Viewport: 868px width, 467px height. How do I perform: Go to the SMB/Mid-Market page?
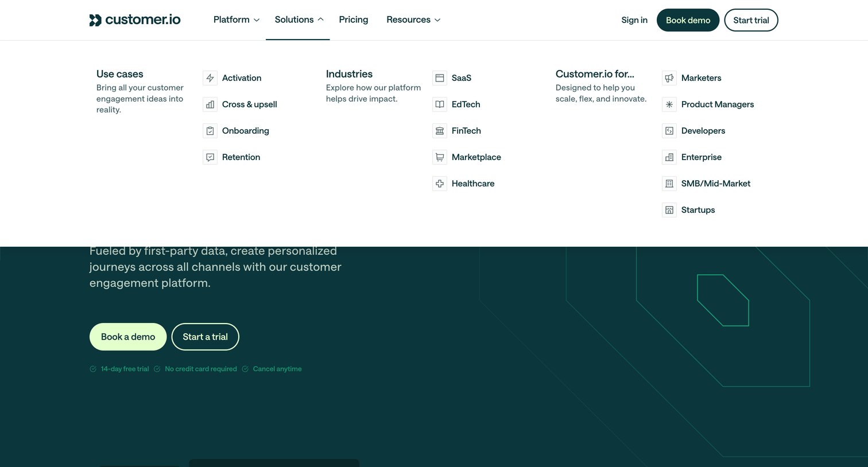716,184
